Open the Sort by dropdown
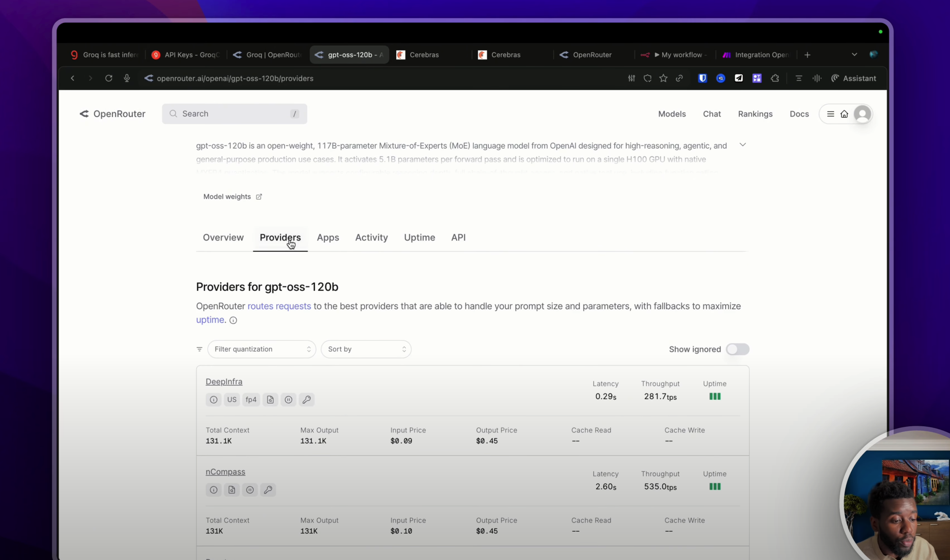950x560 pixels. (366, 349)
